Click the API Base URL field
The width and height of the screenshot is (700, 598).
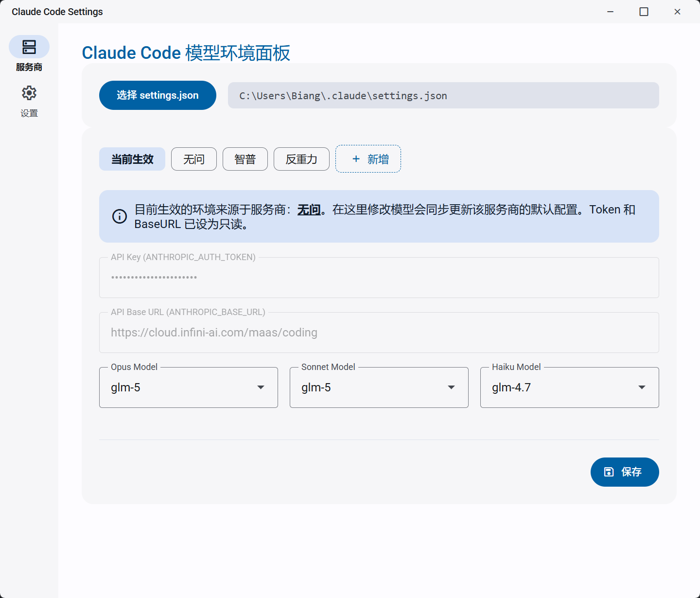coord(379,333)
